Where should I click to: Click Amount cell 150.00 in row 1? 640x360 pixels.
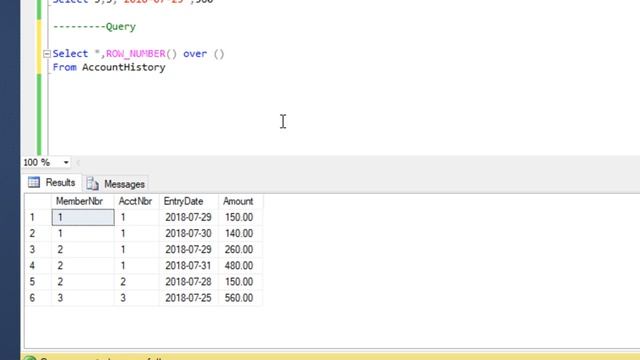pyautogui.click(x=240, y=217)
